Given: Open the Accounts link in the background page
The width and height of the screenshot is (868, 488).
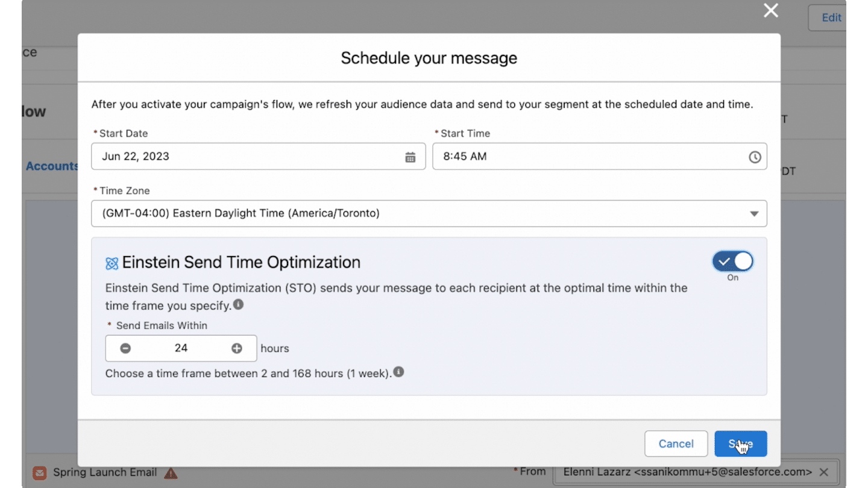Looking at the screenshot, I should click(52, 166).
